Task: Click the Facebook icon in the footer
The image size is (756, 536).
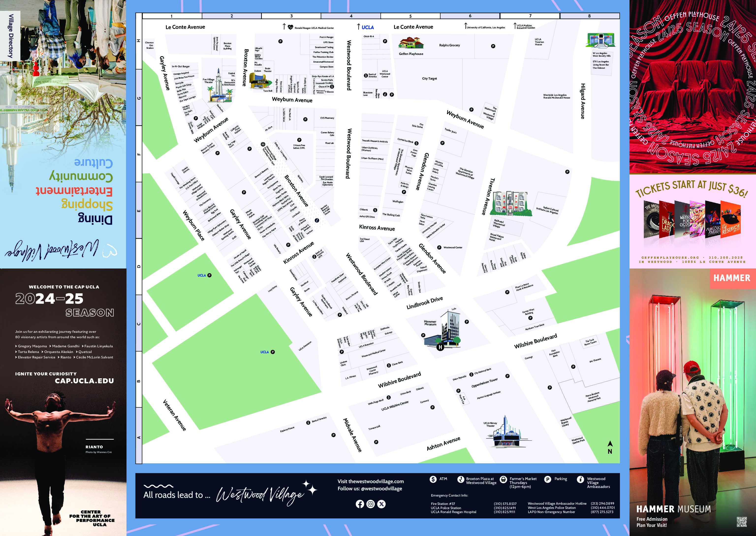Action: coord(360,504)
